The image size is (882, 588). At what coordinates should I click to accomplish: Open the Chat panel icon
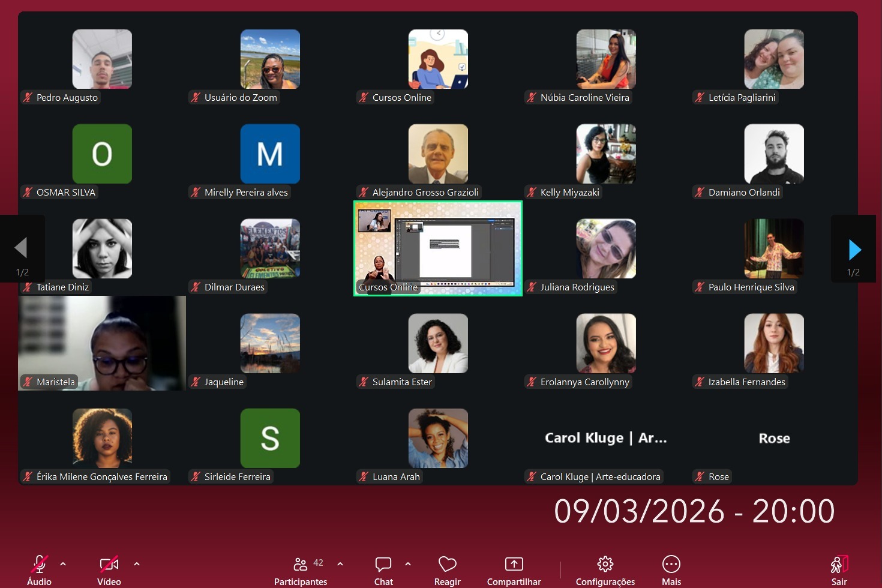pyautogui.click(x=383, y=564)
